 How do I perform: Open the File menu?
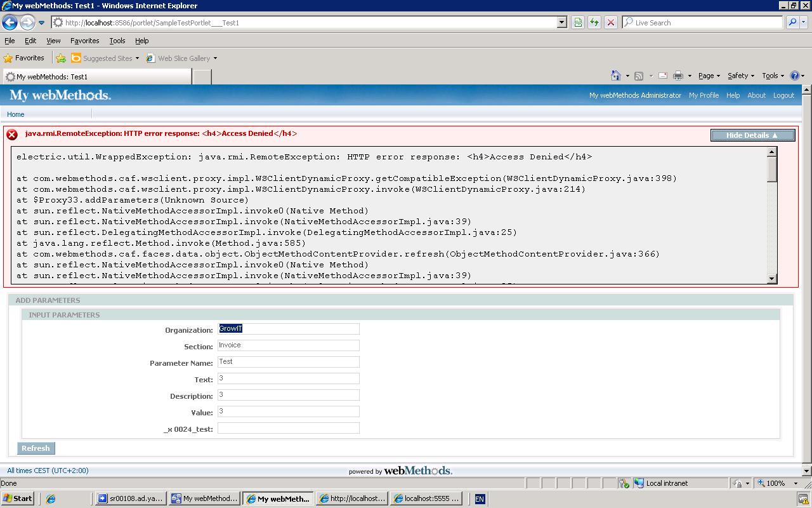click(x=10, y=41)
